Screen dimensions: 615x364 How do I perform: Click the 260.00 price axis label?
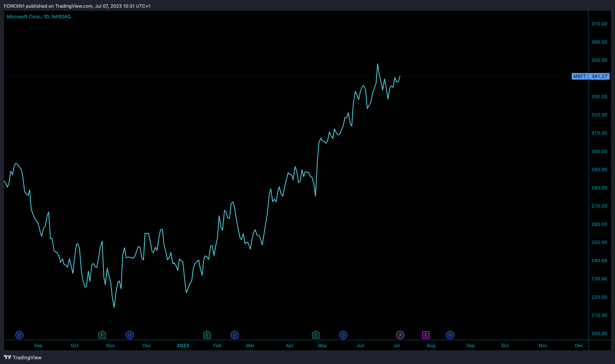[599, 224]
